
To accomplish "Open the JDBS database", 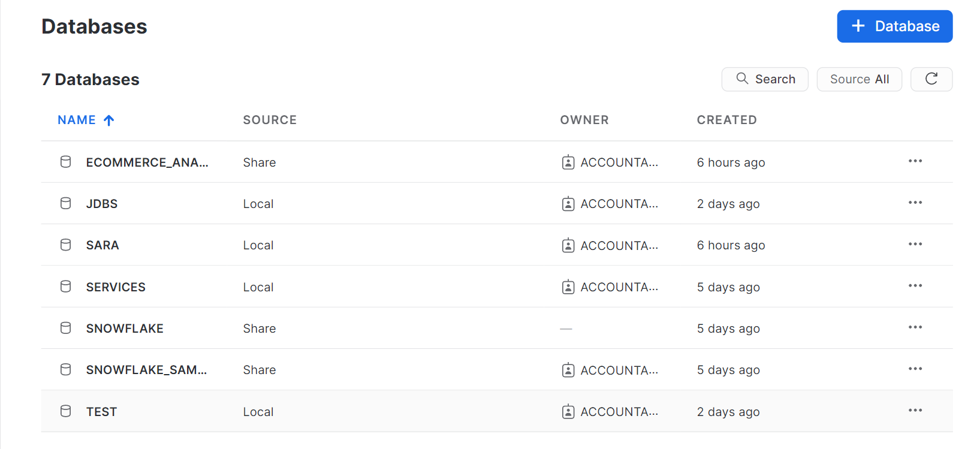I will tap(102, 204).
